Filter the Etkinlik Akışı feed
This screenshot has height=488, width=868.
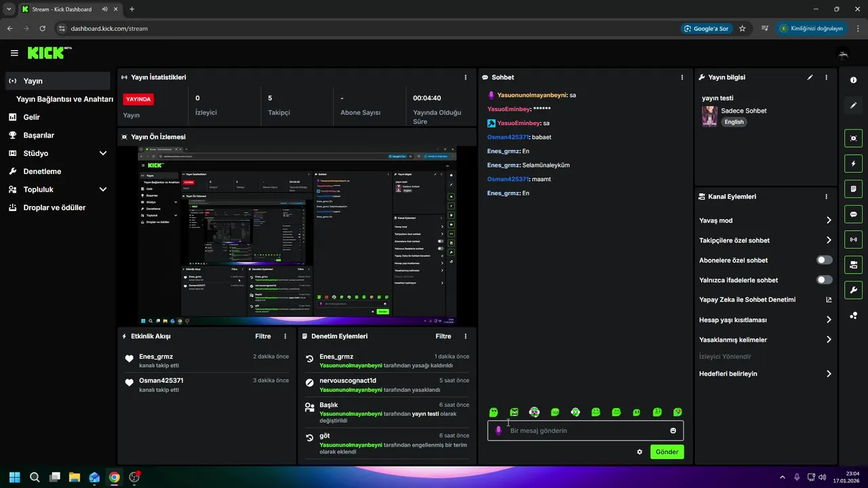(x=263, y=336)
